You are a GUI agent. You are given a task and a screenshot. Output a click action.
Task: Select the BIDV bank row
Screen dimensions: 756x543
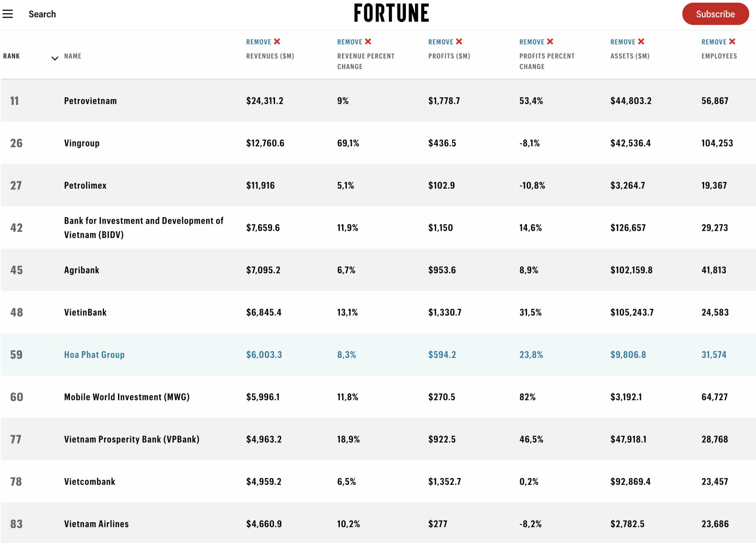click(378, 228)
